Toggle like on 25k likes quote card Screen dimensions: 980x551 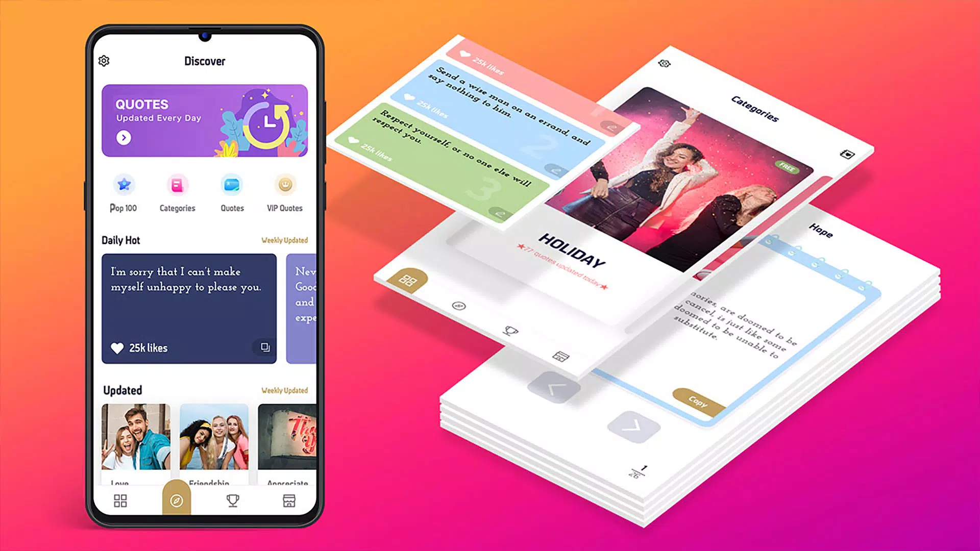coord(117,348)
